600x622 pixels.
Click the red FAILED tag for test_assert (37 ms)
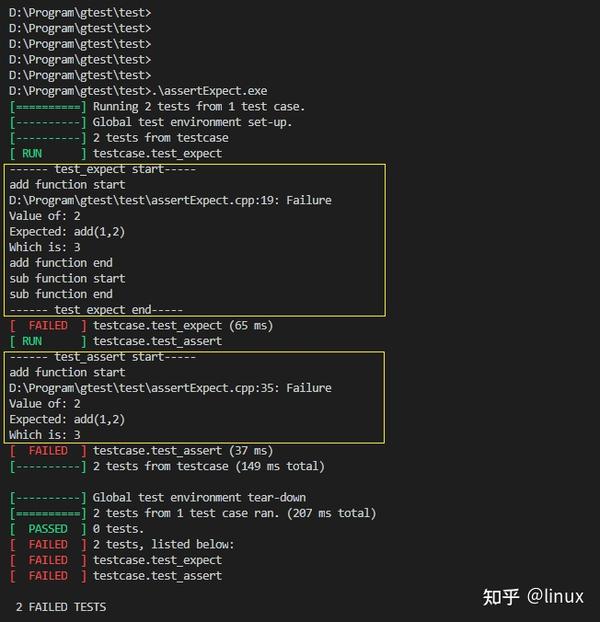pyautogui.click(x=48, y=451)
